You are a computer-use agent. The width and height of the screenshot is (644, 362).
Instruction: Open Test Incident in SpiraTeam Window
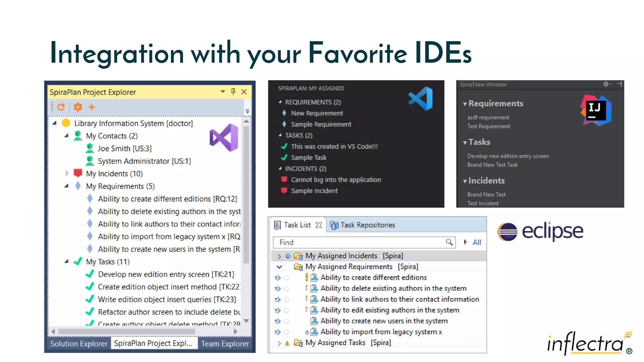(483, 204)
